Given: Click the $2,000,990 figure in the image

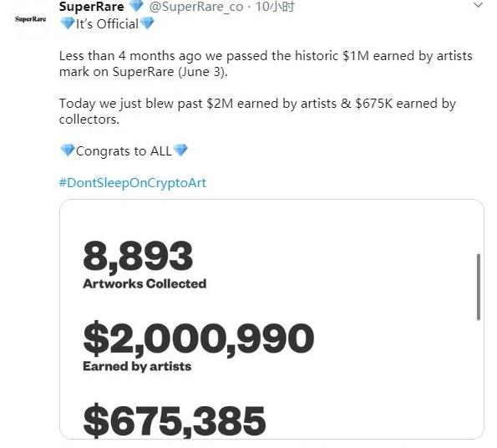Looking at the screenshot, I should coord(199,338).
